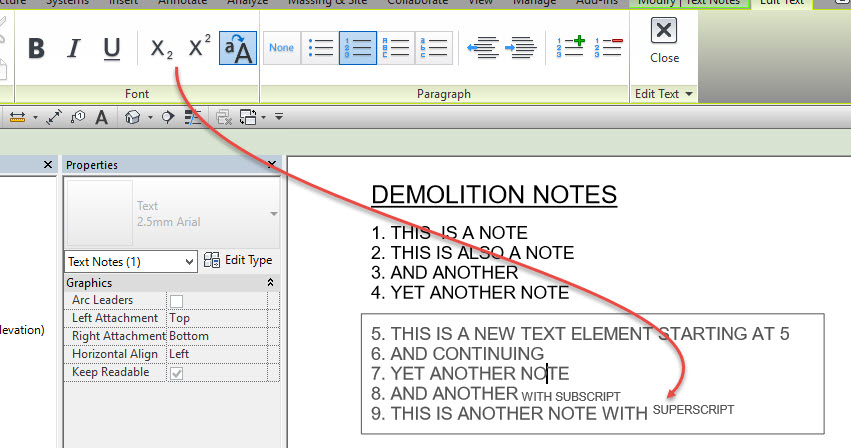Click the note '2. THIS IS ALSO A NOTE'
Screen dimensions: 851x448
(x=472, y=253)
